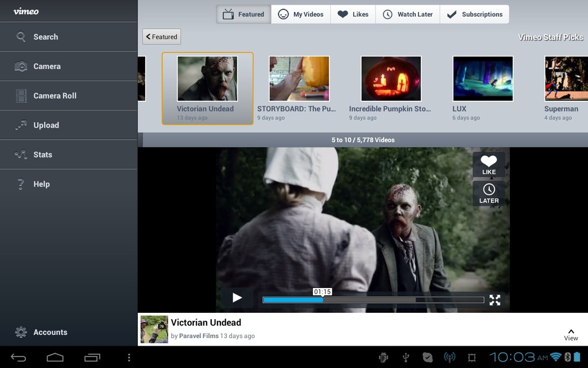This screenshot has height=368, width=588.
Task: Click the Android debug notification icon
Action: click(383, 358)
